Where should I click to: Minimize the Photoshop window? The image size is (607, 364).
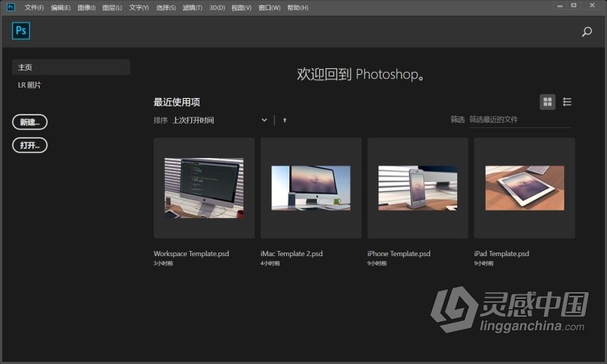coord(560,6)
